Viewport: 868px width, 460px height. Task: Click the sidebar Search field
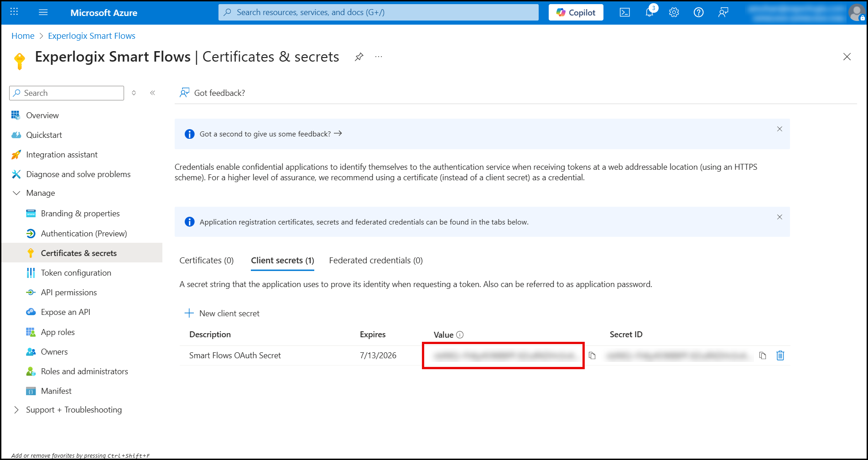[x=67, y=93]
